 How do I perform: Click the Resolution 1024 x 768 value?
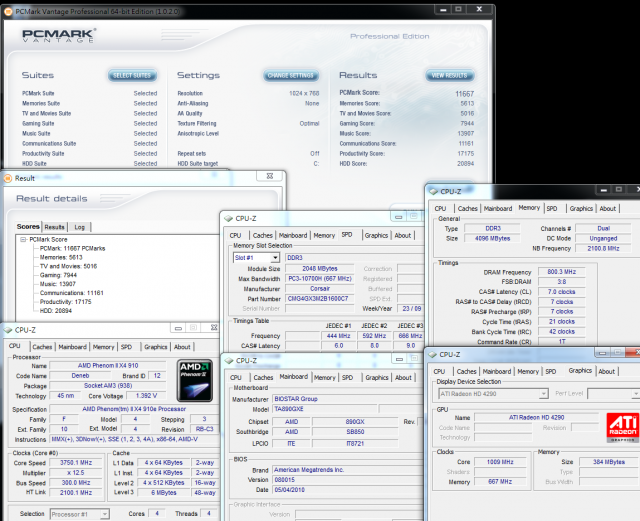[304, 94]
